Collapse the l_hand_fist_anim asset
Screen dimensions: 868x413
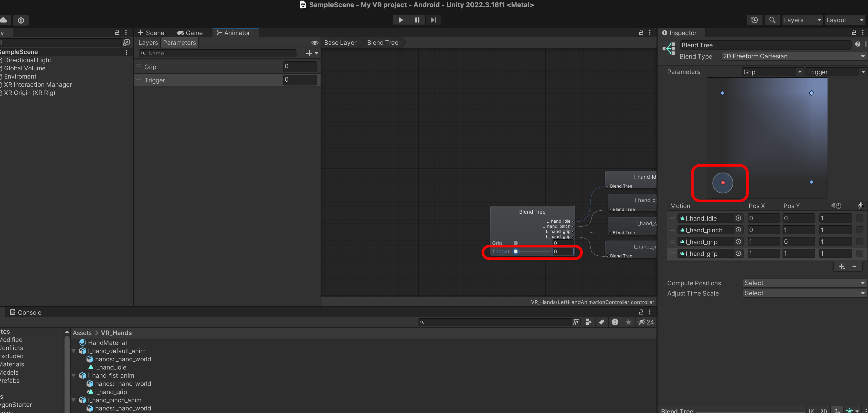74,375
